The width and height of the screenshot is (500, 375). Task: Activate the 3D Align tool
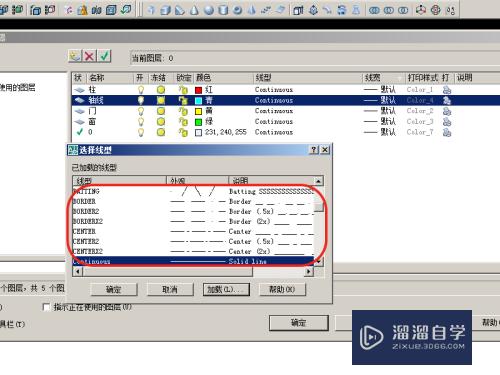click(450, 10)
